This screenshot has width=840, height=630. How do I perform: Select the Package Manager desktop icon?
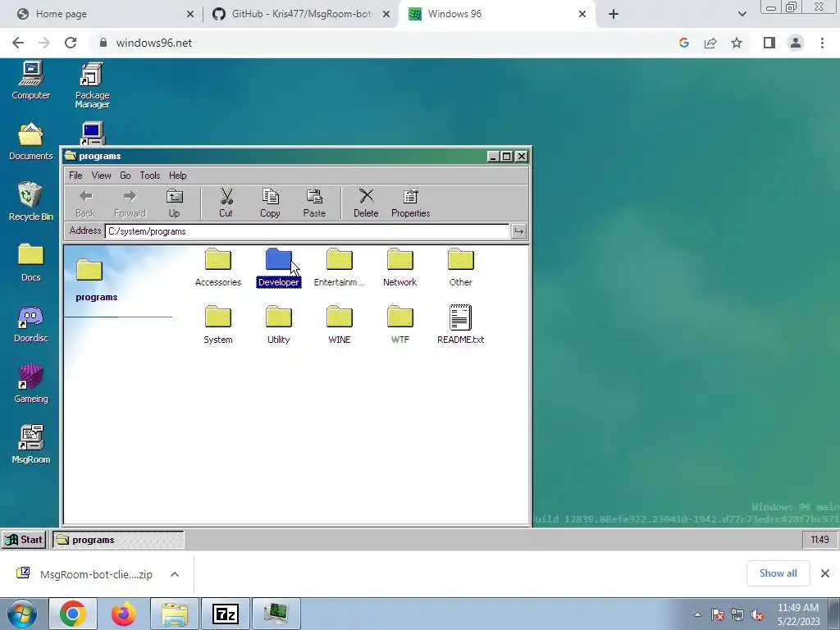(x=92, y=85)
